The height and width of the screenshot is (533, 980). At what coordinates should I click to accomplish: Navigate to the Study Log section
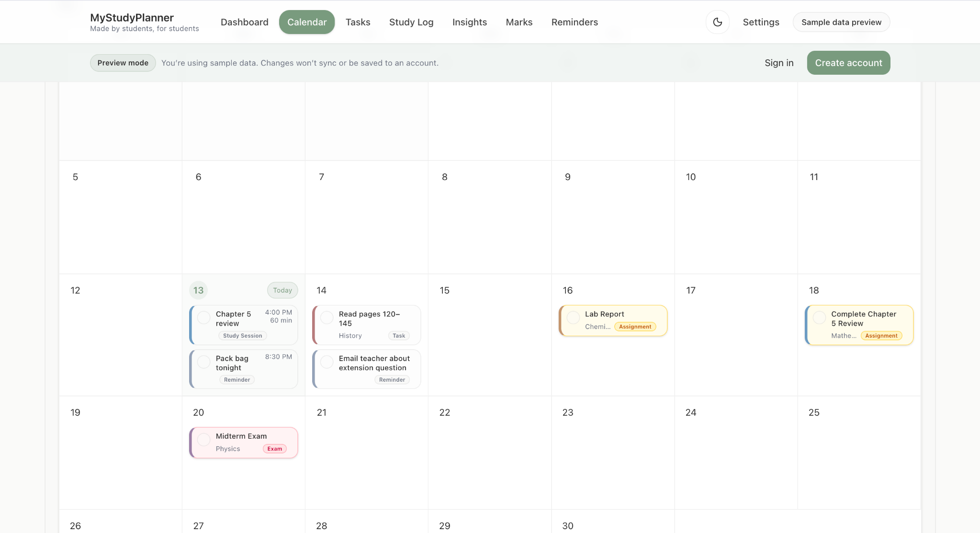(x=411, y=22)
